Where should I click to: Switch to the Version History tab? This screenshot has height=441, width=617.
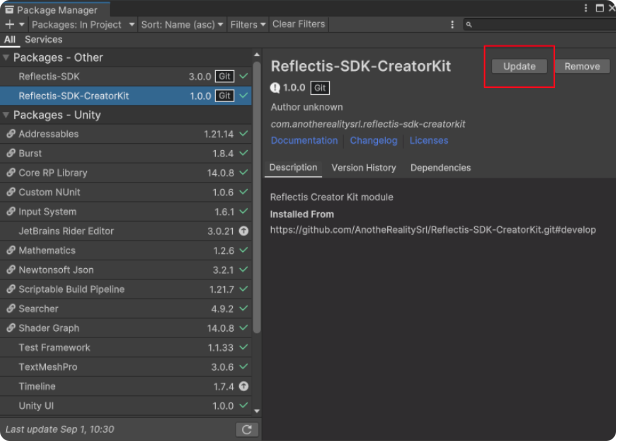(364, 168)
